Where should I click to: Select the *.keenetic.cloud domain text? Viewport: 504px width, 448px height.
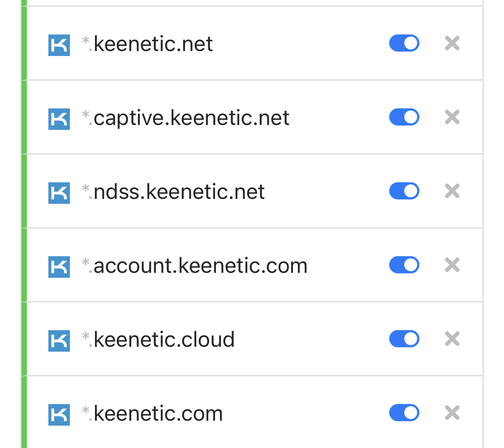coord(158,340)
